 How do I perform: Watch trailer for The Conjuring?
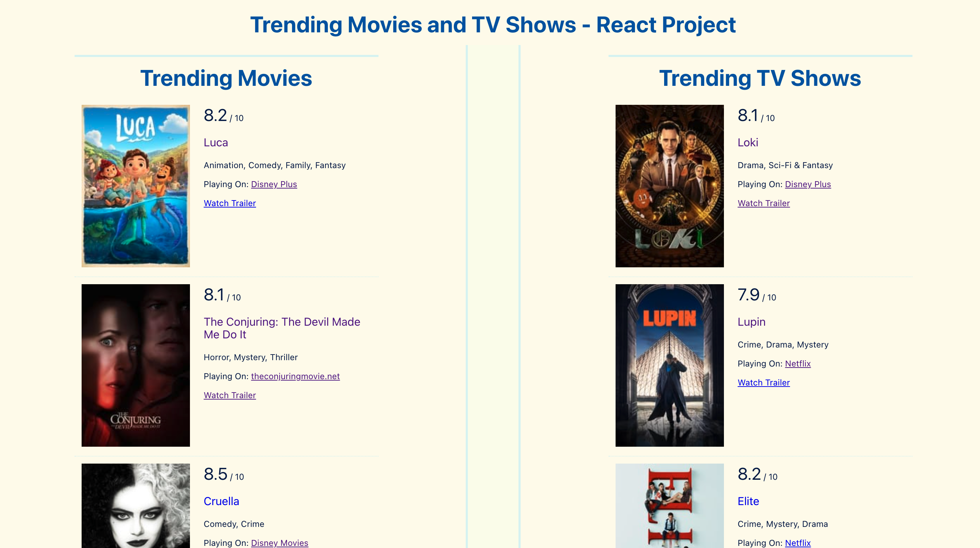pyautogui.click(x=229, y=395)
